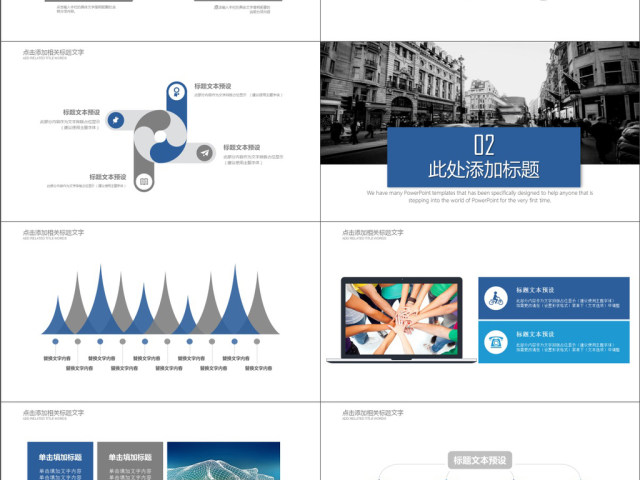
Task: Select the black-and-white city street photo
Action: [480, 102]
